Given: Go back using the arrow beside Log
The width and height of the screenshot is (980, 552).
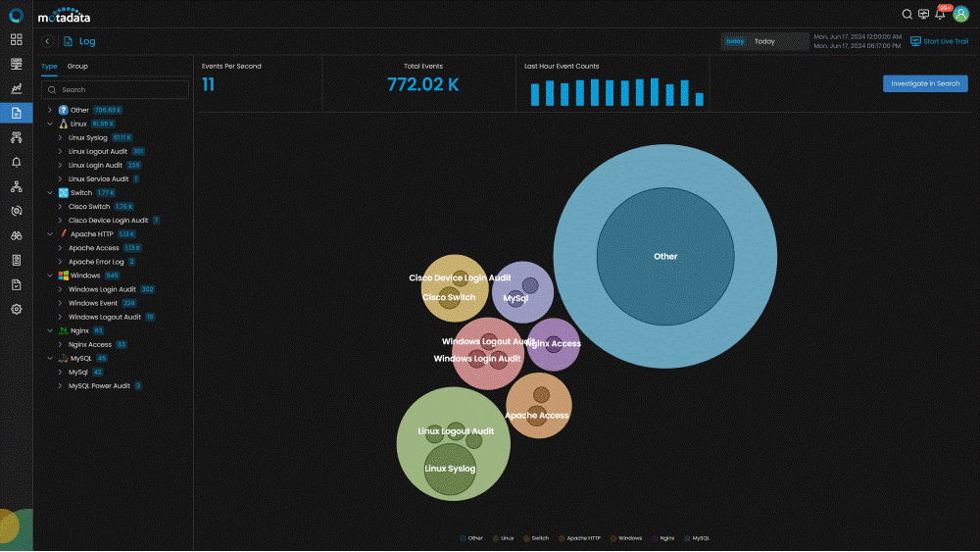Looking at the screenshot, I should [x=47, y=41].
